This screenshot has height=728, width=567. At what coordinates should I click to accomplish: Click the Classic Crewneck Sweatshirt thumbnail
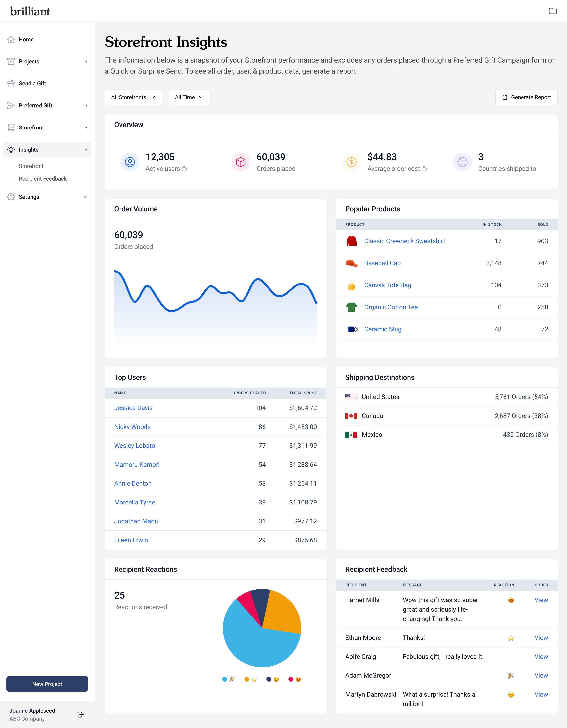coord(352,241)
